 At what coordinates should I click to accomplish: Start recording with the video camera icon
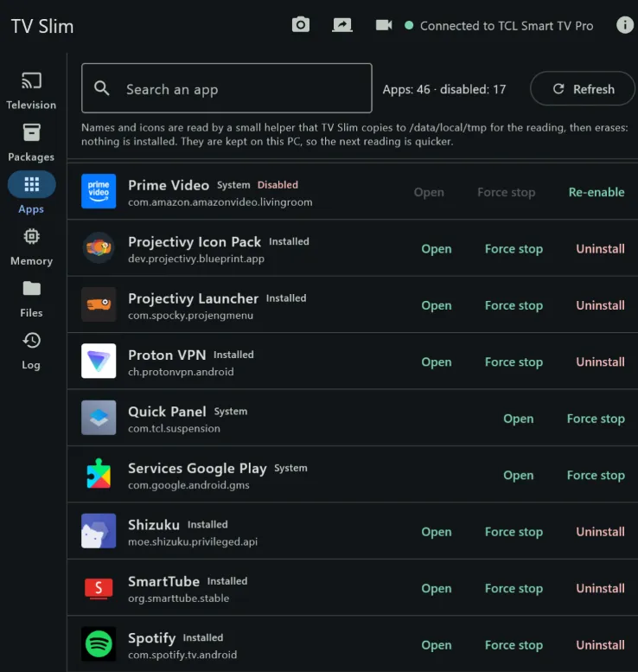tap(384, 25)
